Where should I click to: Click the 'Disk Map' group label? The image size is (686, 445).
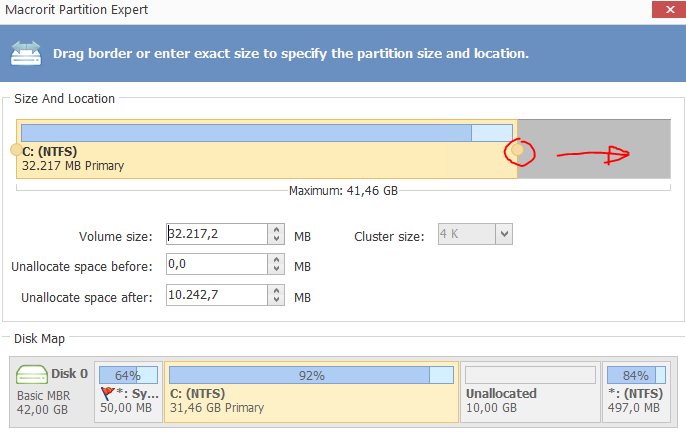(x=39, y=339)
